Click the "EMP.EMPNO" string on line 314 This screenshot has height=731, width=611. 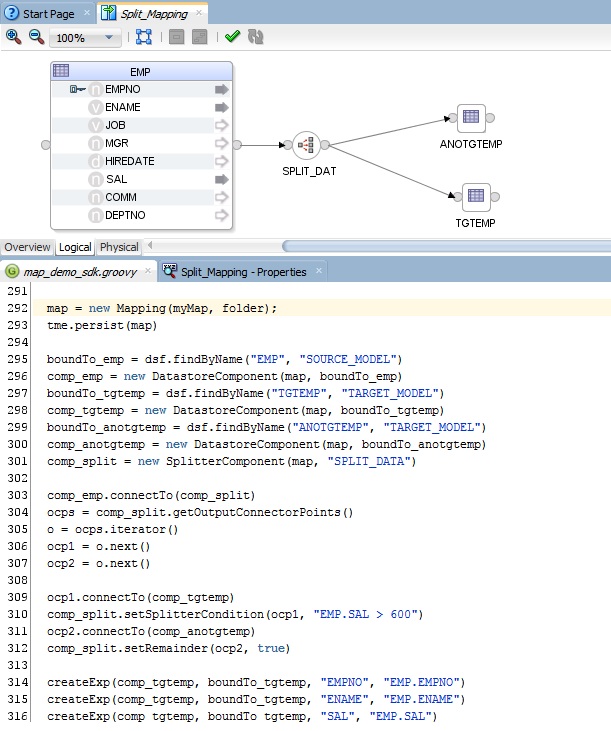pos(421,683)
